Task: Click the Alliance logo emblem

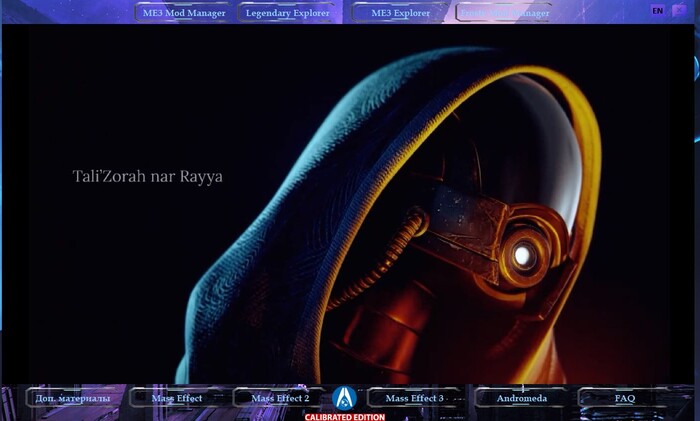Action: [x=344, y=397]
